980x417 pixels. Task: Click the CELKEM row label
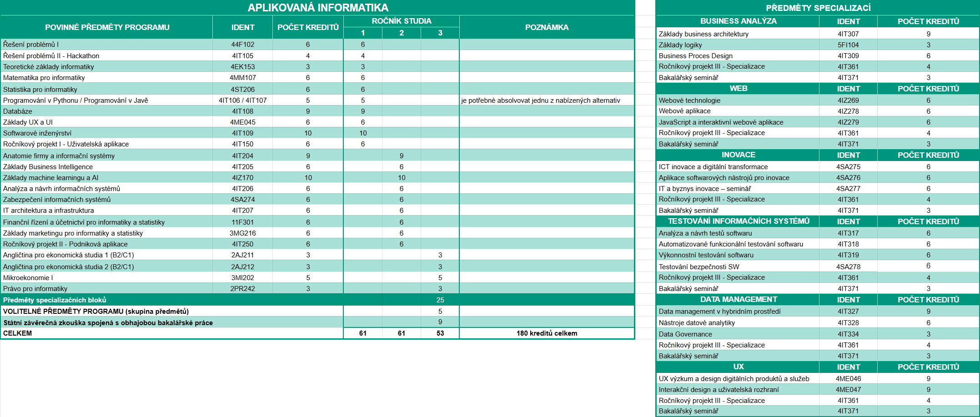point(18,333)
